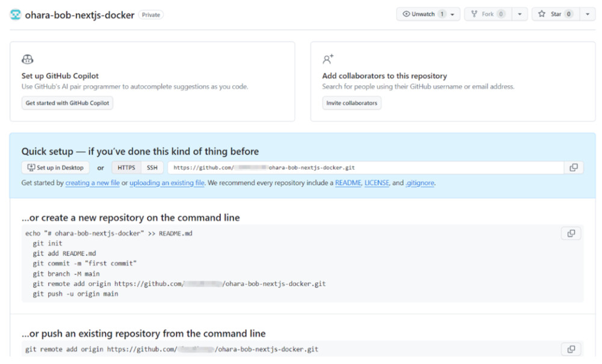
Task: Expand the Star lists dropdown arrow
Action: [588, 14]
